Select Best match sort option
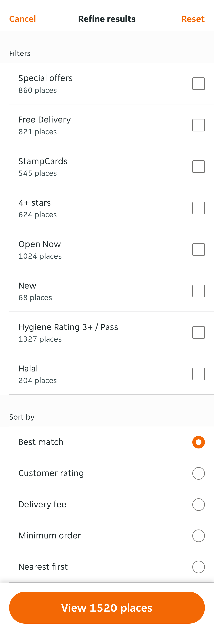The image size is (214, 644). click(198, 442)
